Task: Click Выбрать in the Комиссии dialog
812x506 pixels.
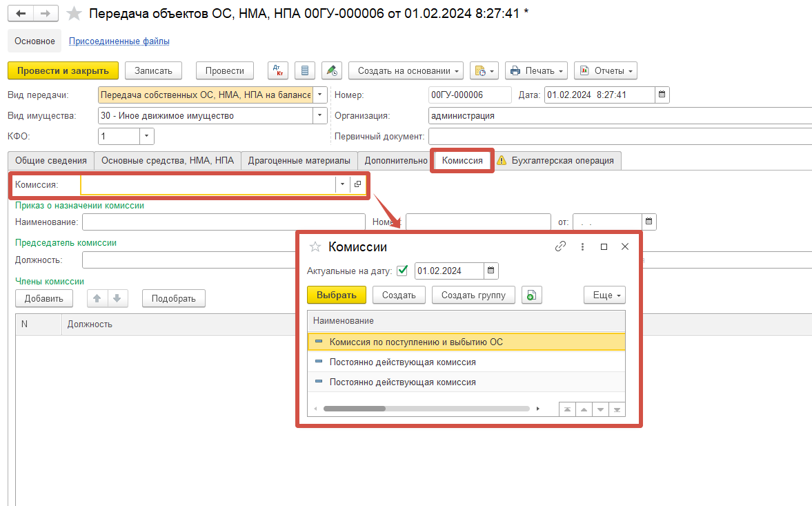Action: 337,295
